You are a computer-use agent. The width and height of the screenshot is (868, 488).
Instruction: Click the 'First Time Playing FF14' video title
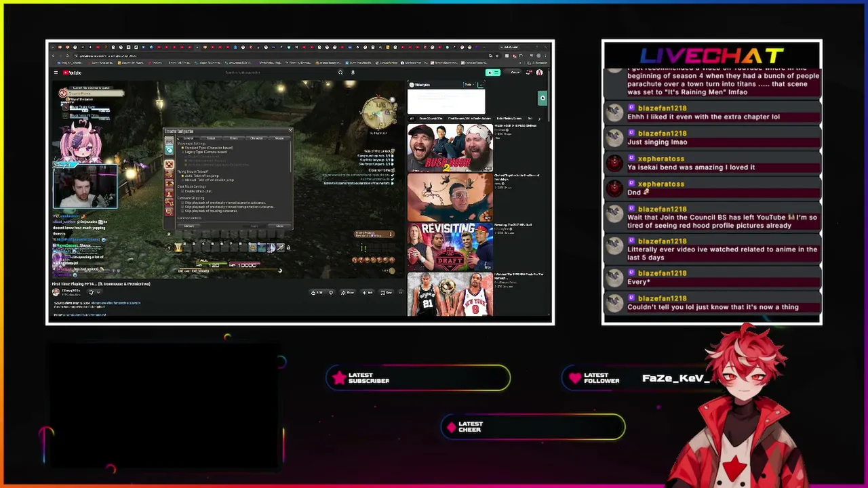coord(101,284)
